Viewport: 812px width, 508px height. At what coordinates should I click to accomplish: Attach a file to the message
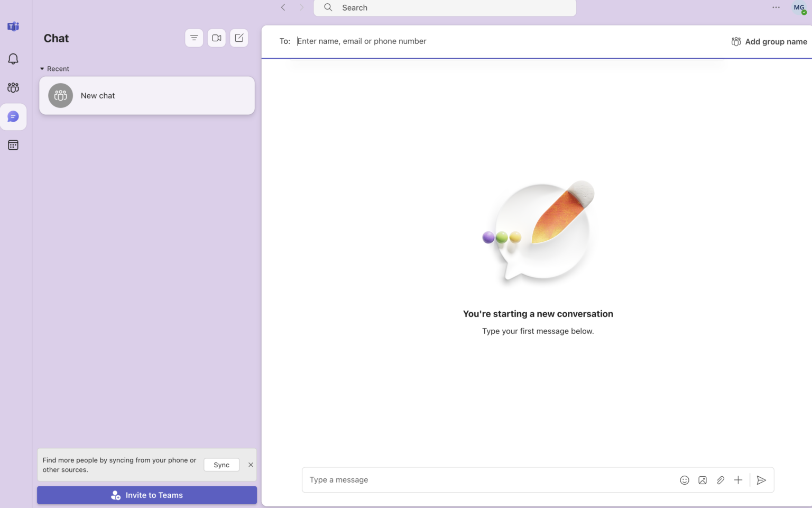pyautogui.click(x=720, y=480)
